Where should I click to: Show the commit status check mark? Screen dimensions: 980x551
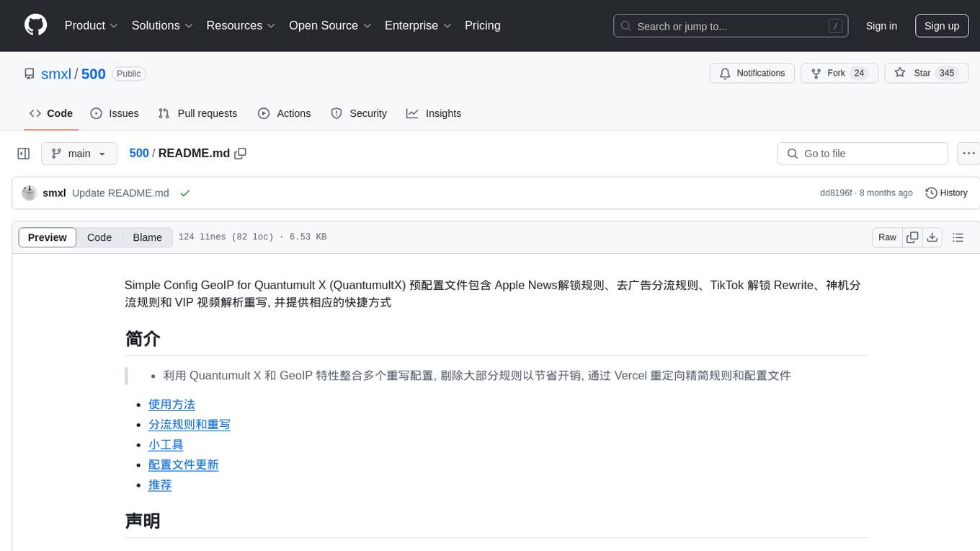(185, 193)
